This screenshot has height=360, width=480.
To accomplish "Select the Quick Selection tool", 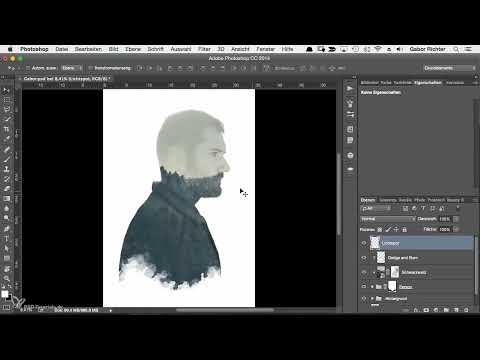I will click(x=6, y=119).
